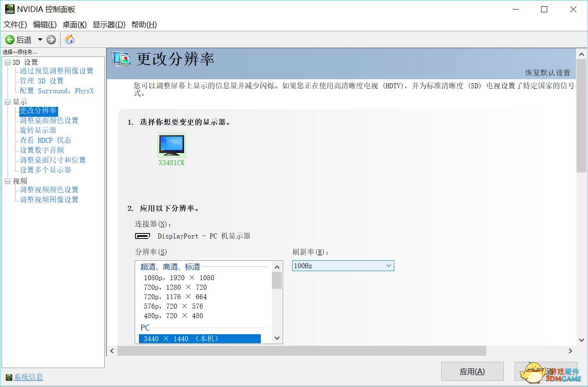
Task: Close the NVIDIA 控制面板 window
Action: tap(573, 9)
